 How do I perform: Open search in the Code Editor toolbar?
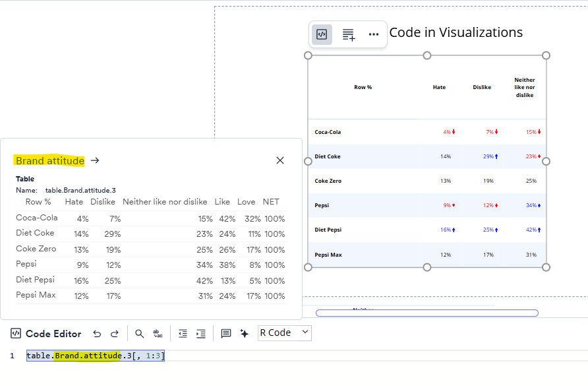[x=139, y=334]
